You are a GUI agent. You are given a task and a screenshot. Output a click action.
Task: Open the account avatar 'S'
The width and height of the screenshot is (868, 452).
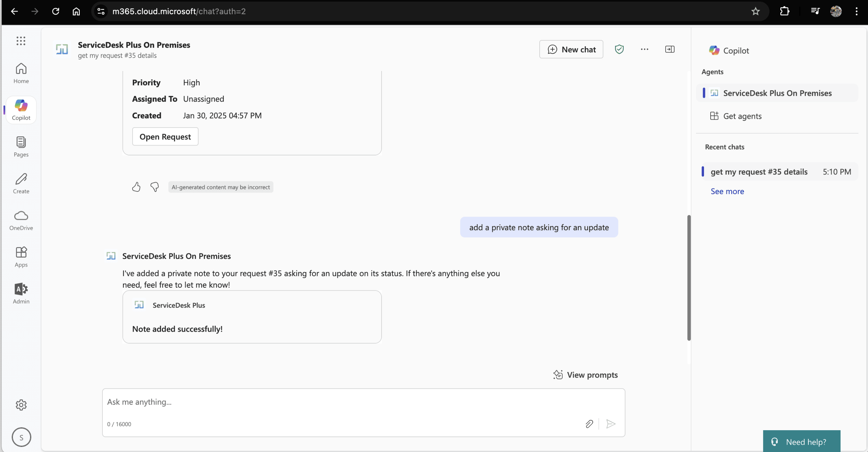point(21,437)
